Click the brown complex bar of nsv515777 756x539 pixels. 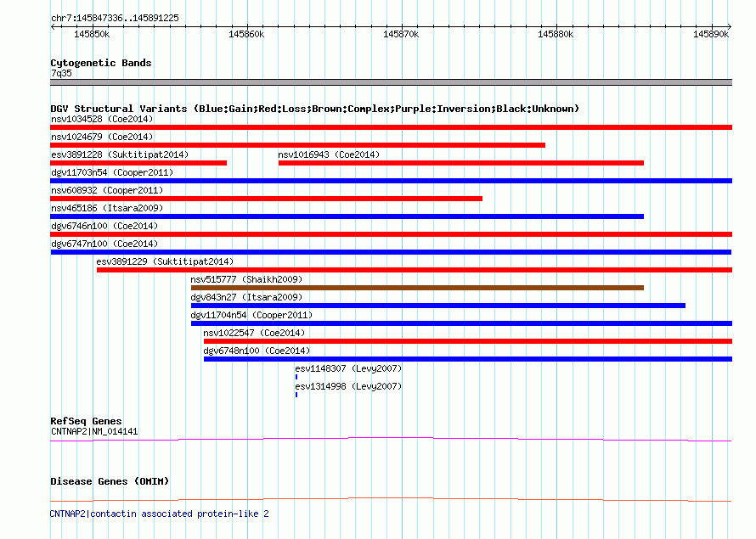pyautogui.click(x=418, y=288)
